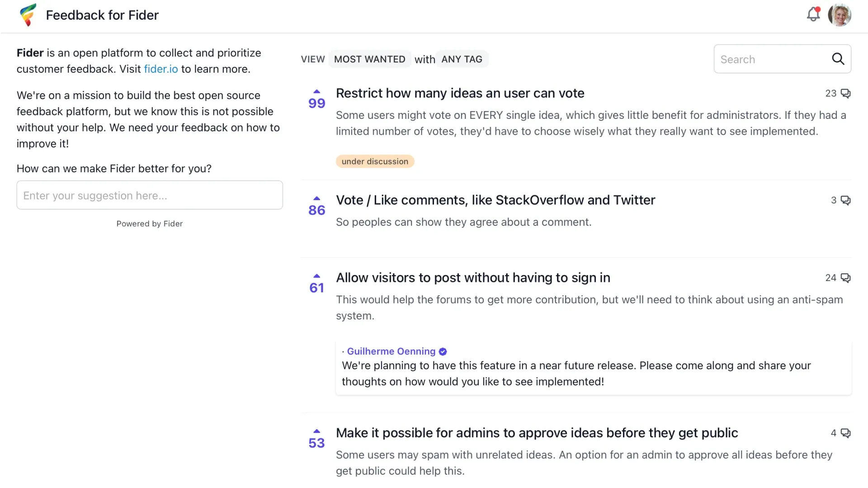Click the 'under discussion' tag

[x=375, y=161]
